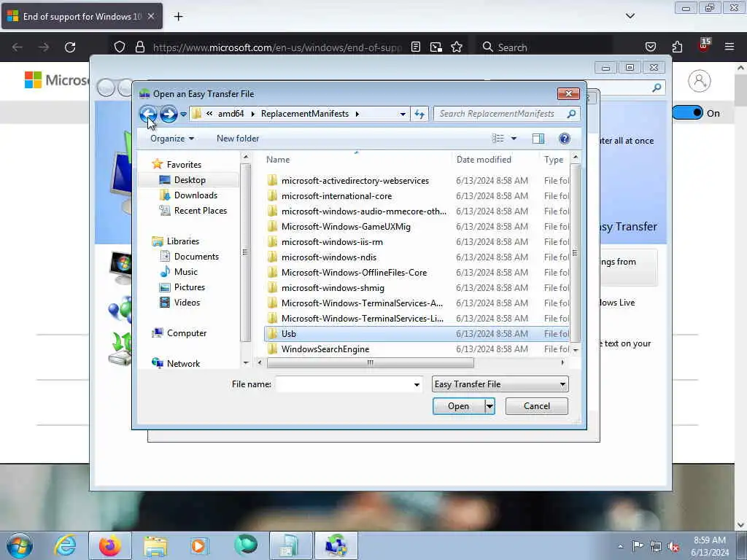Toggle the On switch in Firefox page
The image size is (747, 560).
pos(687,113)
